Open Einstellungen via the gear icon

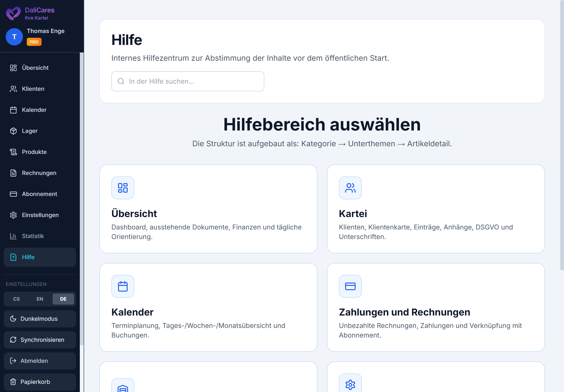click(x=14, y=215)
